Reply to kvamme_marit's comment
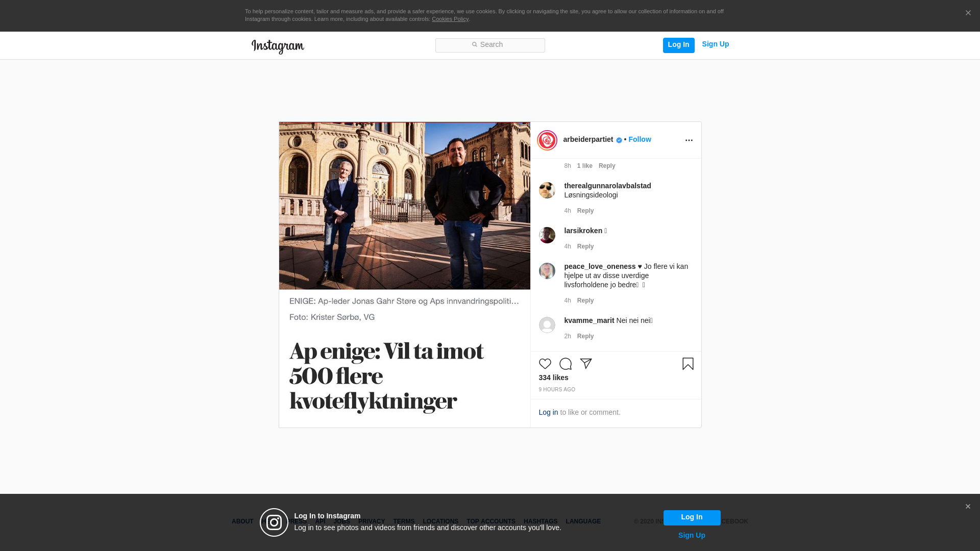This screenshot has width=980, height=551. [x=585, y=336]
